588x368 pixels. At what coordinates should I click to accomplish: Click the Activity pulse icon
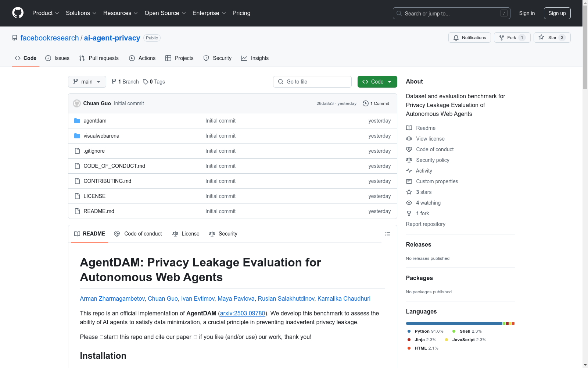(x=409, y=171)
